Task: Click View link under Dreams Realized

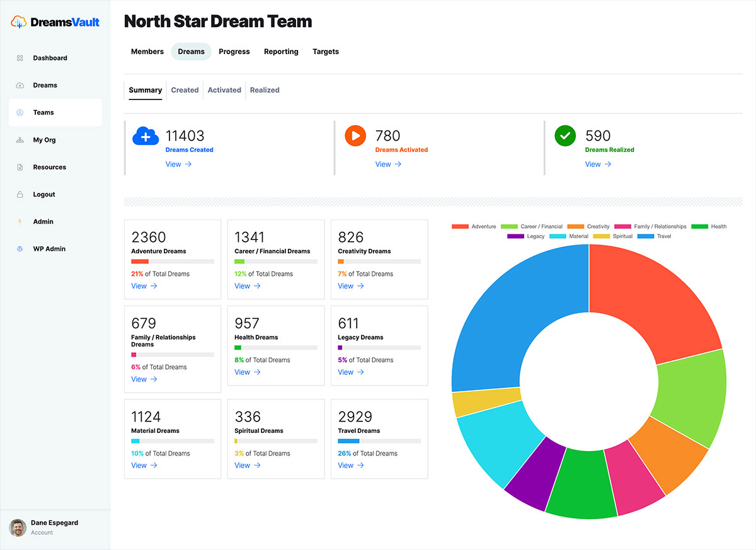Action: (x=598, y=164)
